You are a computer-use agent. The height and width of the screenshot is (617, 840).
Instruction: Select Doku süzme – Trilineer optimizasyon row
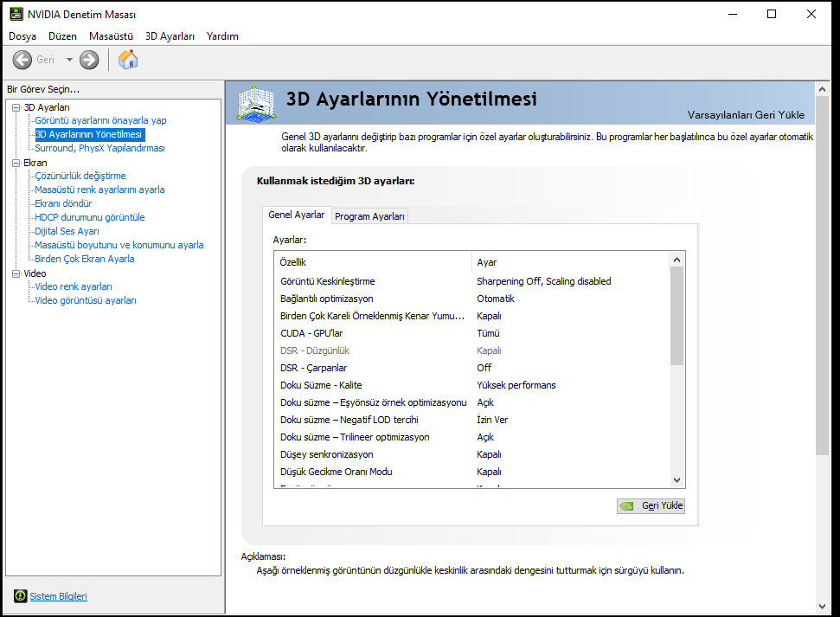point(471,437)
